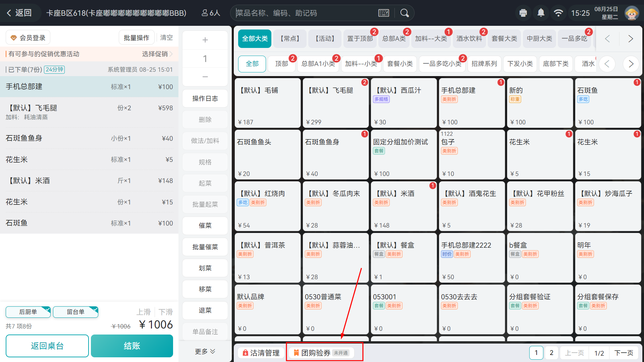Click 批量操作 button
This screenshot has width=644, height=362.
tap(137, 38)
